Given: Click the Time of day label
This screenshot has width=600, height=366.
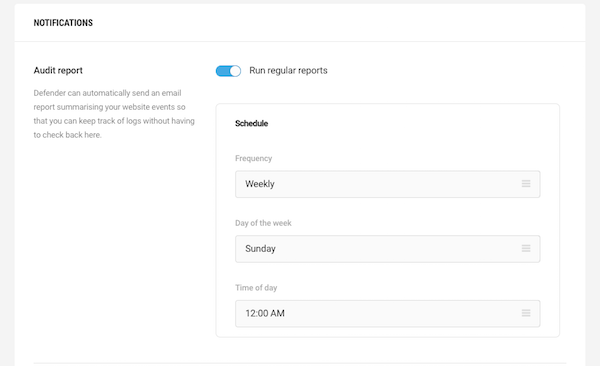Looking at the screenshot, I should click(x=256, y=288).
